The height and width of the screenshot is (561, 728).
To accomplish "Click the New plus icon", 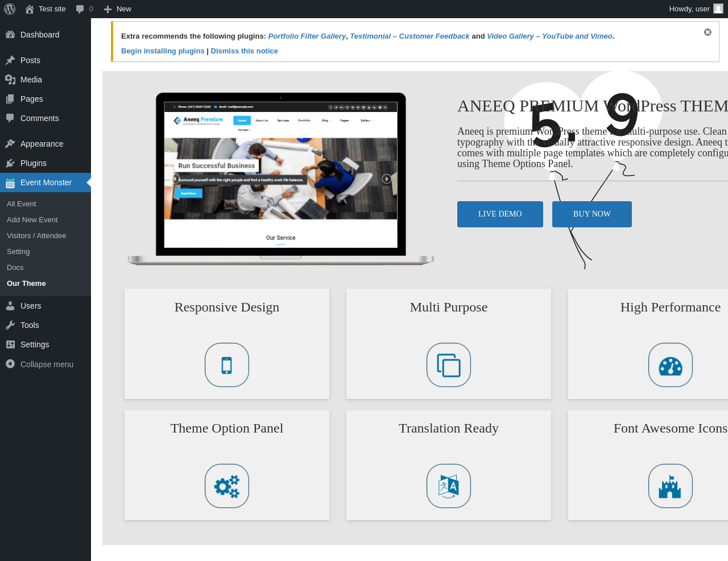I will 107,9.
